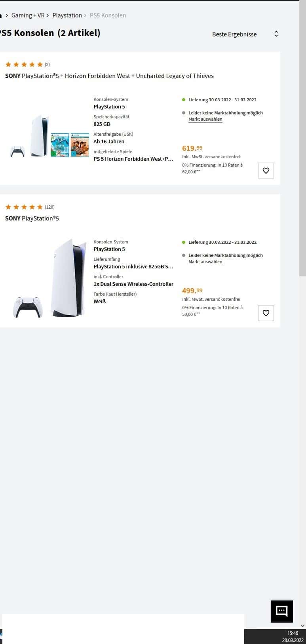Screen dimensions: 306x644
Task: Open SONY PlayStation®5 product title
Action: click(x=32, y=218)
